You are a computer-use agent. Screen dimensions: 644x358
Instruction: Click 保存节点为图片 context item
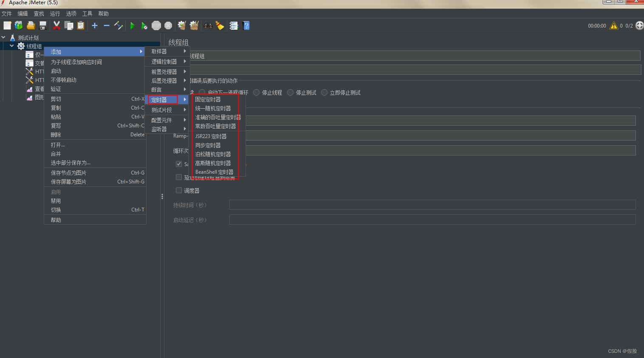(x=95, y=173)
